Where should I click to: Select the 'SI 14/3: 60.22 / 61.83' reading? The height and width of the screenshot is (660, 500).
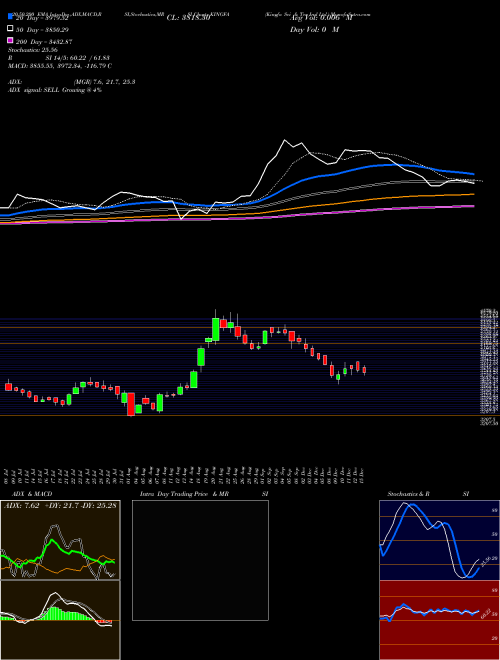[x=78, y=58]
